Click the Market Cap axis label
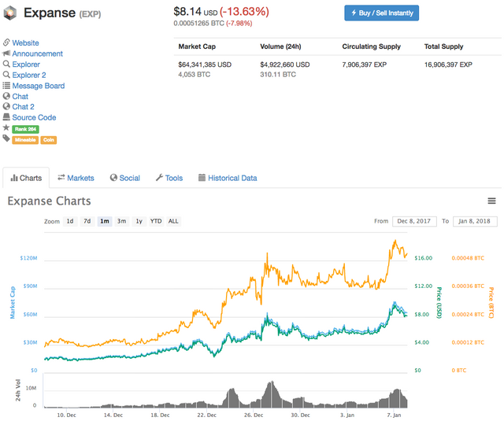504x421 pixels. (x=13, y=302)
